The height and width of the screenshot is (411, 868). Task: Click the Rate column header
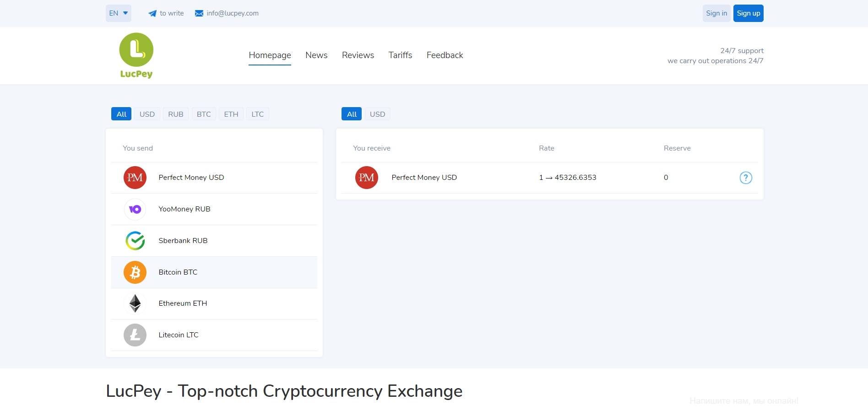547,148
